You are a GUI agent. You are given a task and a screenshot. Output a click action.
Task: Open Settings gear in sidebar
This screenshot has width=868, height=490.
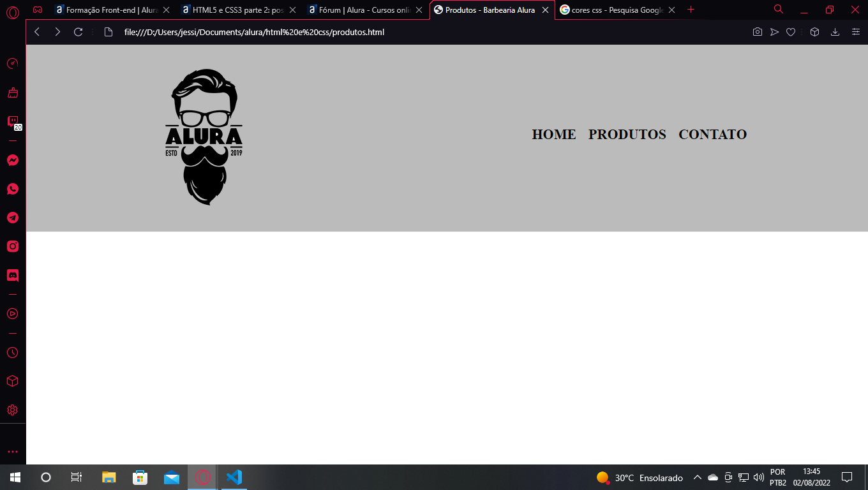[13, 410]
